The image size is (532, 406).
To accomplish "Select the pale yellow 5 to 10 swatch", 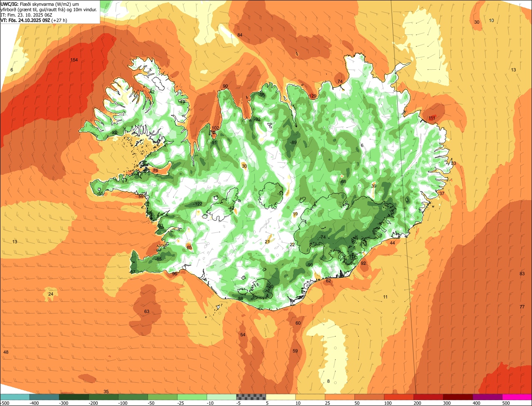I will point(281,397).
